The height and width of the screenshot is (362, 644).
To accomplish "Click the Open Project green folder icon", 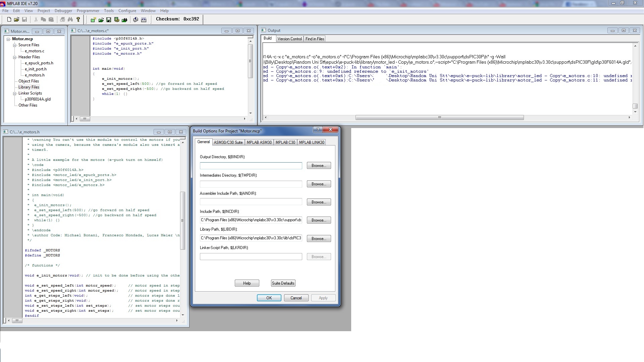I will pyautogui.click(x=101, y=20).
